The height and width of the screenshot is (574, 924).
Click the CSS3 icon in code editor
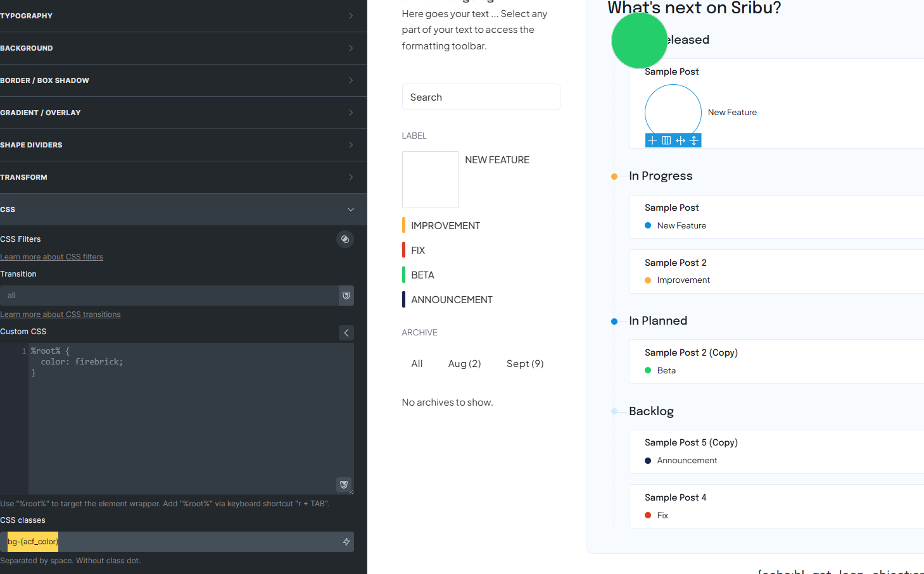click(x=344, y=485)
